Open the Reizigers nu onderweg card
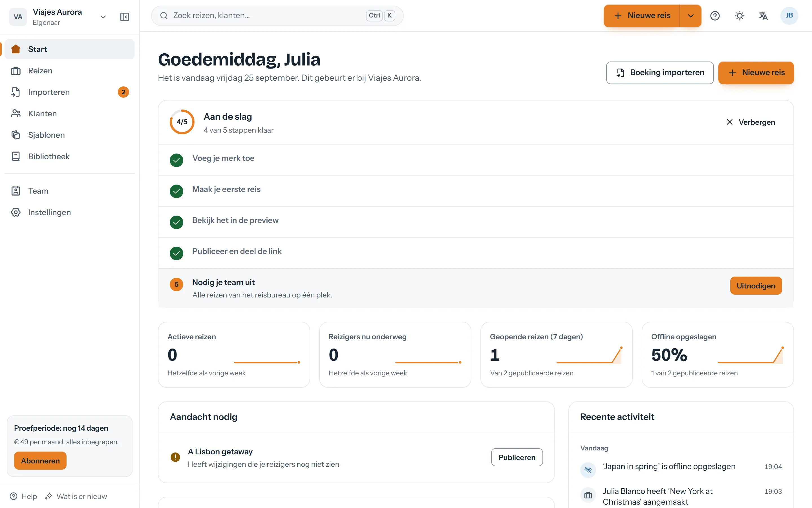The image size is (812, 508). pos(395,355)
